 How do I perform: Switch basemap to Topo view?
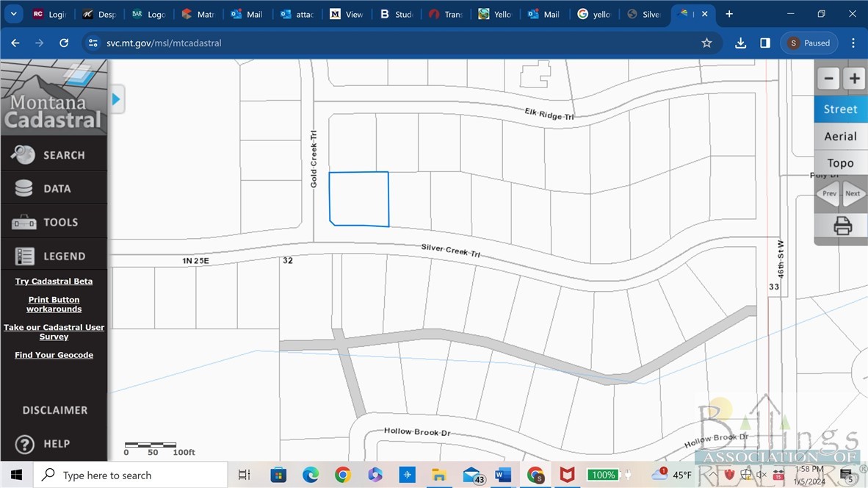tap(841, 163)
